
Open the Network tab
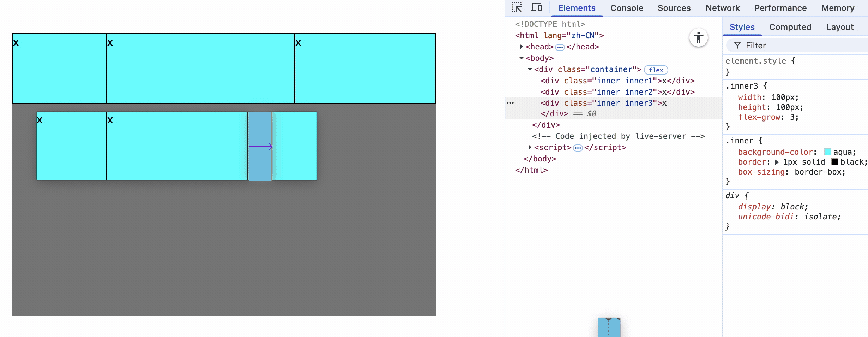(x=723, y=8)
